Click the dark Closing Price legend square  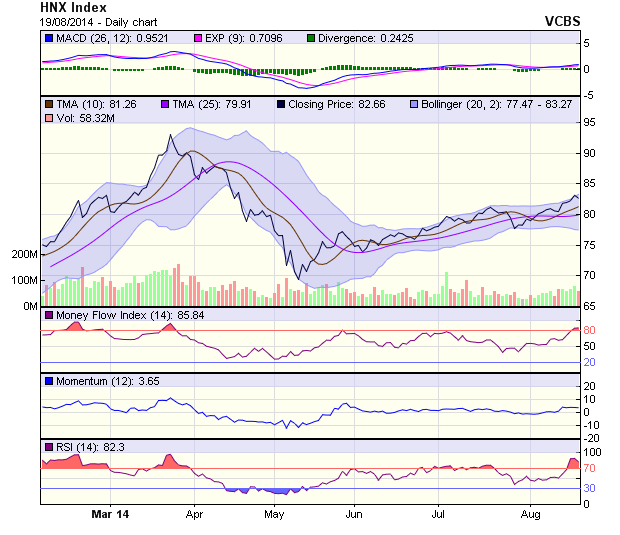click(x=280, y=104)
